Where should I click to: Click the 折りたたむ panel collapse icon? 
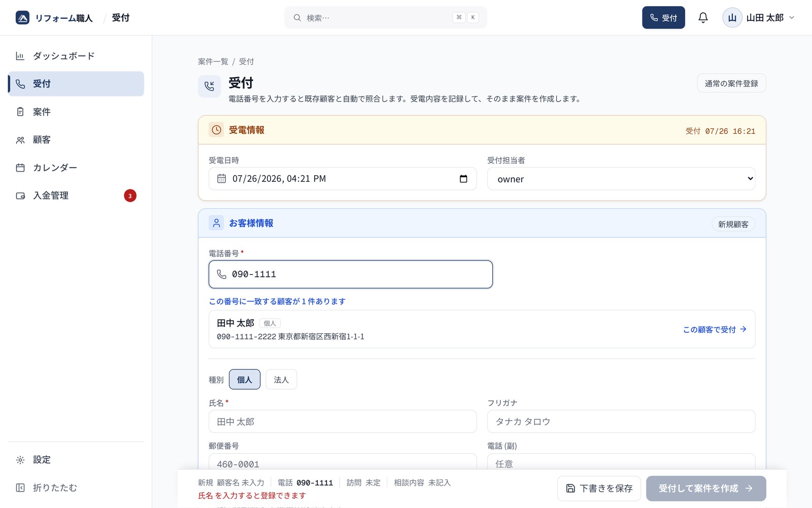(20, 488)
